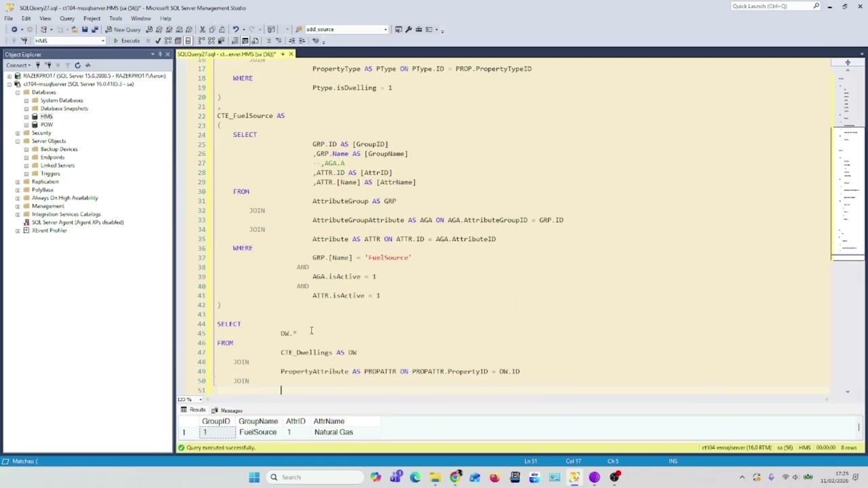Screen dimensions: 868x488
Task: Click the Natural Gas result cell
Action: click(x=333, y=432)
